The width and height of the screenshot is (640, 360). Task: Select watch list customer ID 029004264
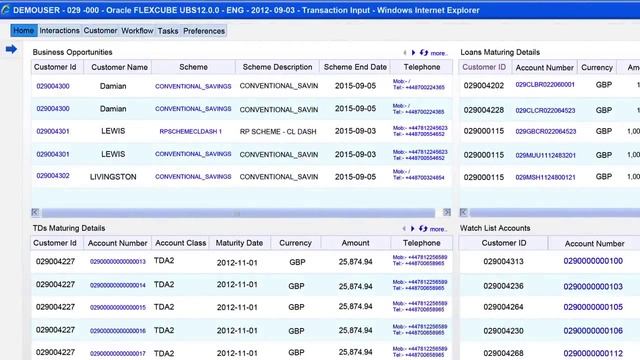(503, 307)
